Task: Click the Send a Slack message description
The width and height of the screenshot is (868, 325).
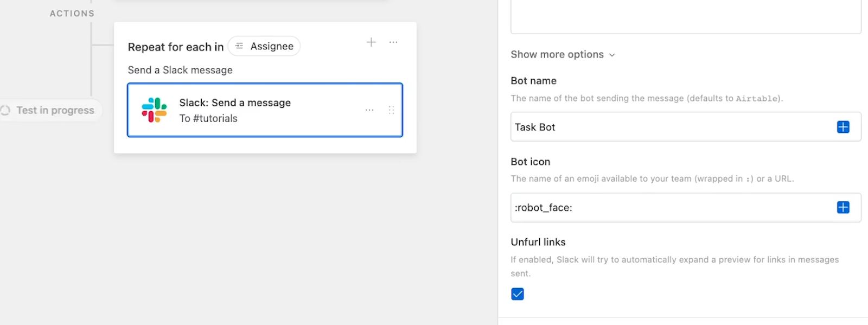Action: tap(180, 70)
